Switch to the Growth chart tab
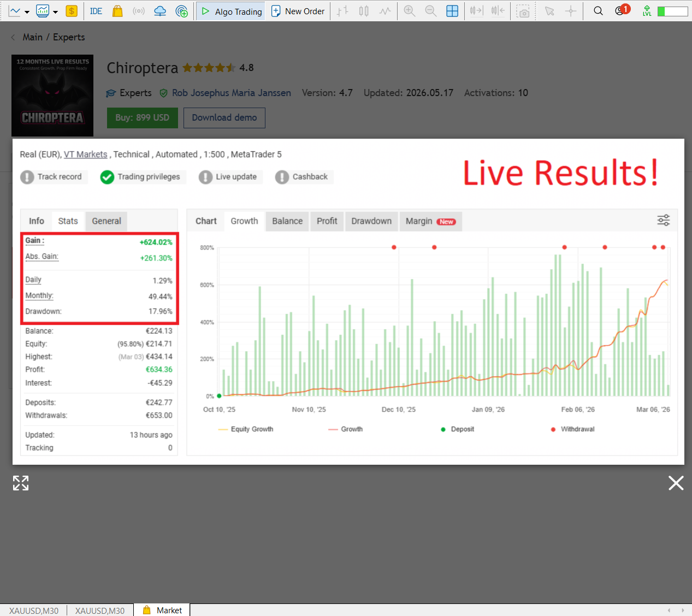 (244, 221)
